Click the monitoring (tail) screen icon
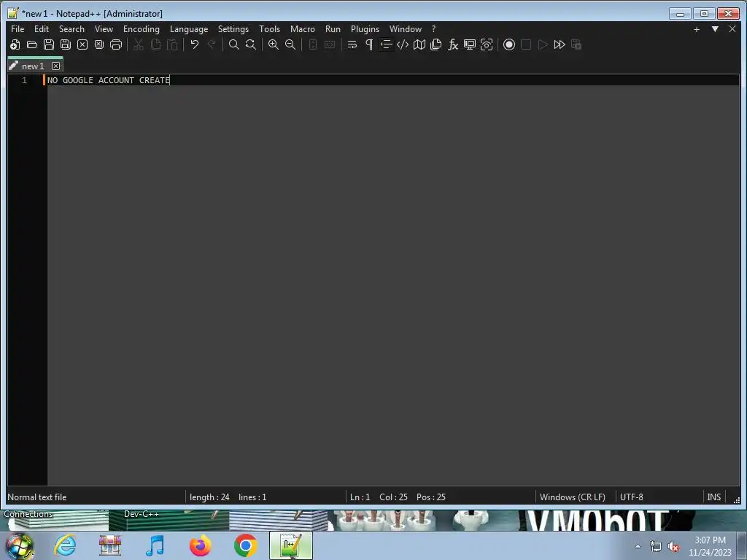The image size is (747, 560). (470, 44)
